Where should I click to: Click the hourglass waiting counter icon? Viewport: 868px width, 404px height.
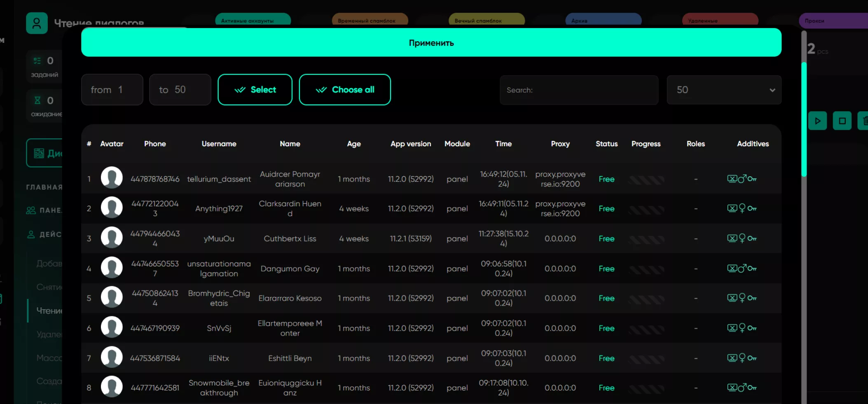(x=37, y=100)
